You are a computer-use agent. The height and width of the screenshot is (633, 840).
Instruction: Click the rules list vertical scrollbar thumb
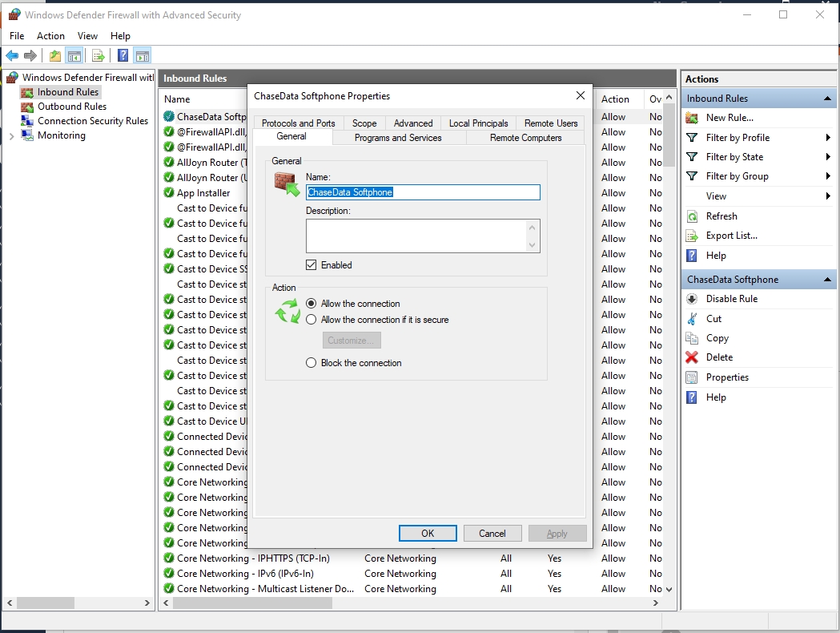[x=669, y=135]
